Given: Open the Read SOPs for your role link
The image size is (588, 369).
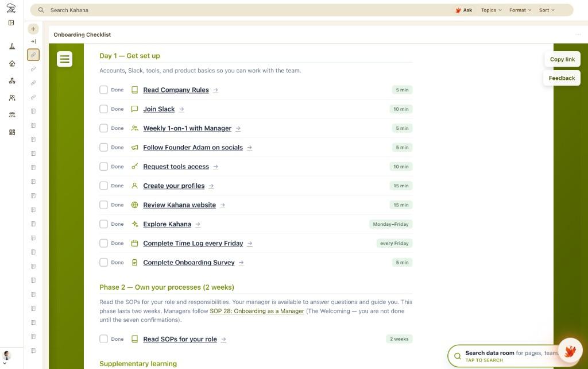Looking at the screenshot, I should (x=180, y=339).
